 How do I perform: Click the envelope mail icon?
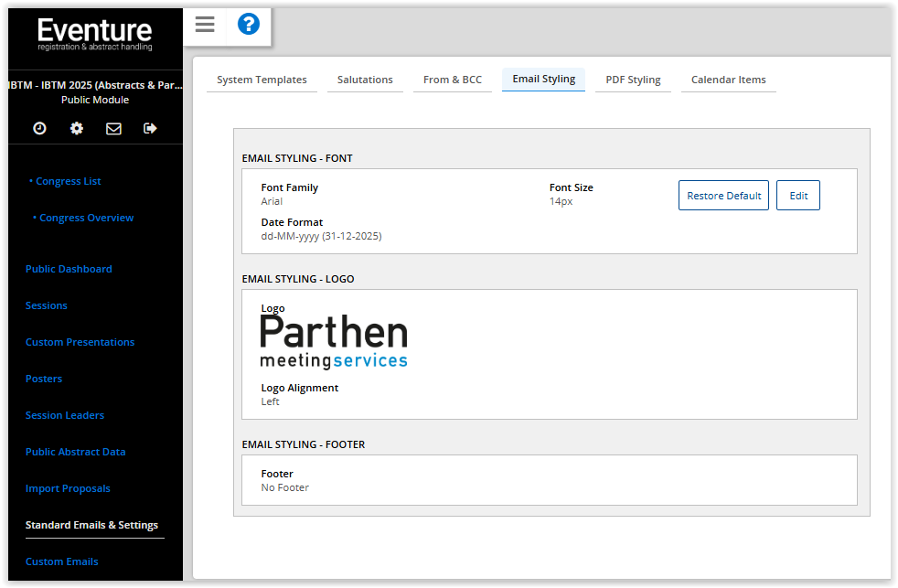tap(113, 128)
